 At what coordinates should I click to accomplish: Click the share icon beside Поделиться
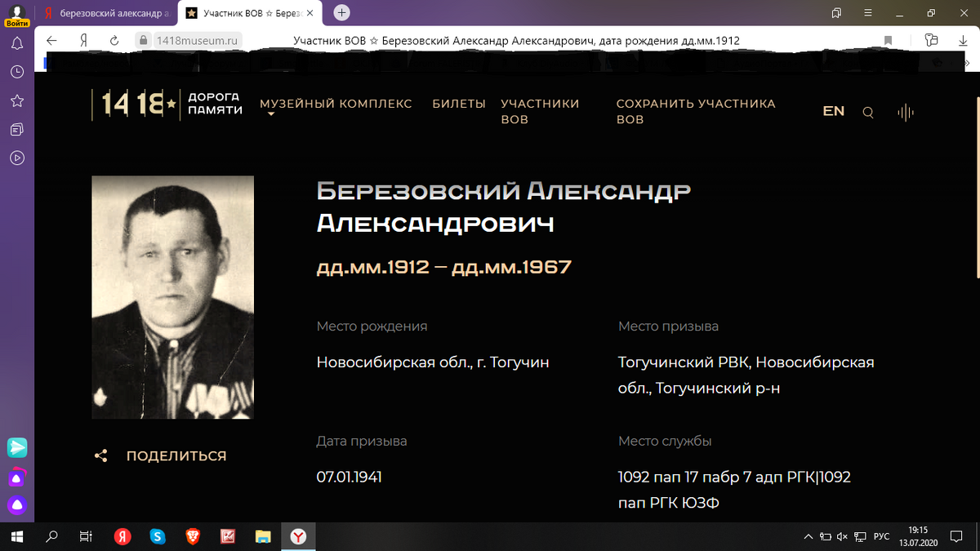[x=101, y=456]
